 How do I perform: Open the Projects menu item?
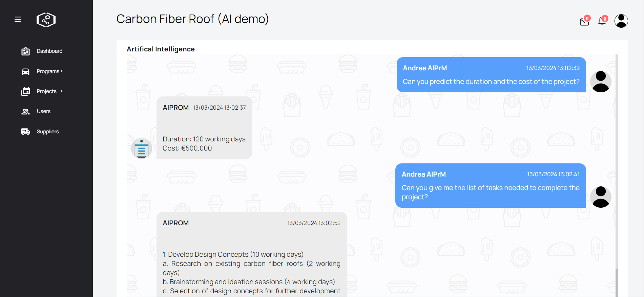(x=47, y=91)
